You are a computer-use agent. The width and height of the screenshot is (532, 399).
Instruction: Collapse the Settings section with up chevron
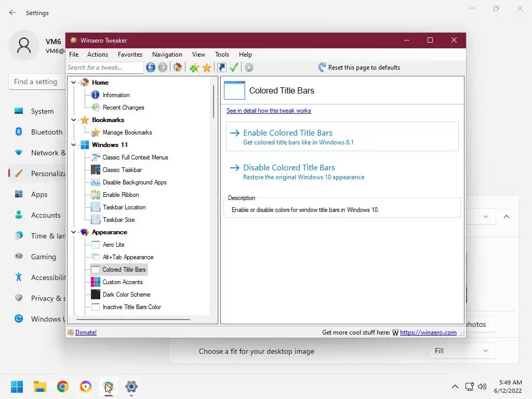click(x=507, y=217)
